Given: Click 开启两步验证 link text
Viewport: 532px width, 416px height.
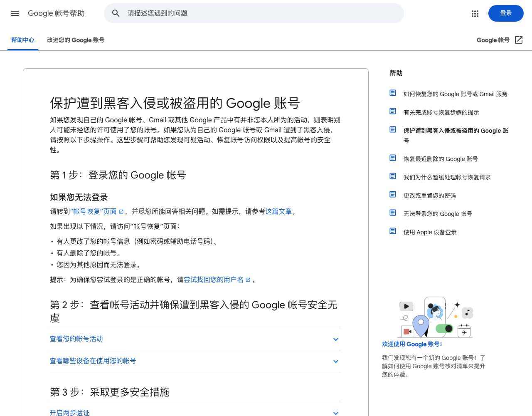Looking at the screenshot, I should coord(69,412).
